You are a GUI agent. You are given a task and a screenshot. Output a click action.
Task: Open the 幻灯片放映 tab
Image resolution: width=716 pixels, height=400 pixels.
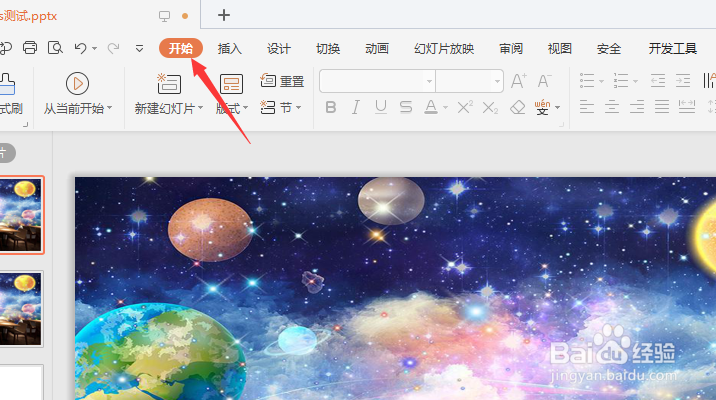click(444, 48)
